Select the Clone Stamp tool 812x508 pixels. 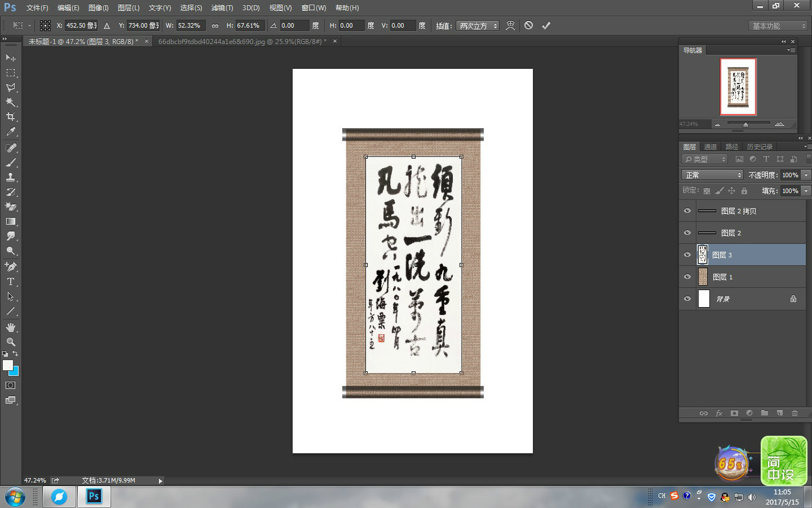pos(11,177)
